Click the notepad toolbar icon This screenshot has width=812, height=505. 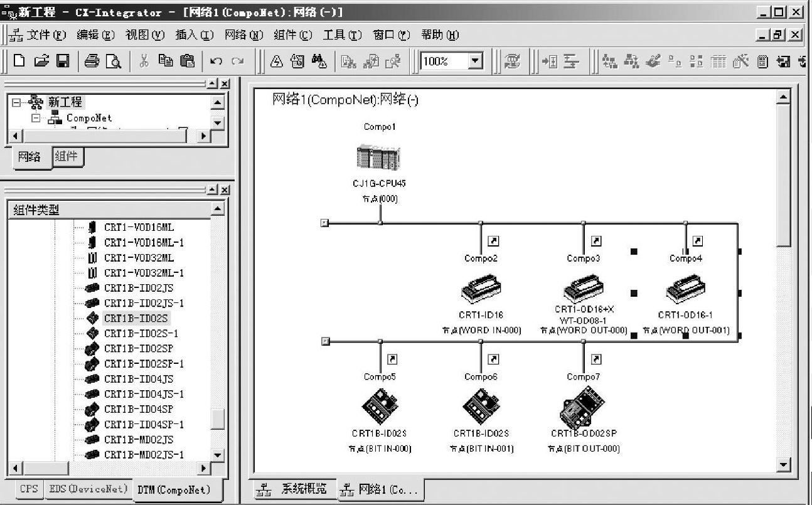tap(763, 61)
